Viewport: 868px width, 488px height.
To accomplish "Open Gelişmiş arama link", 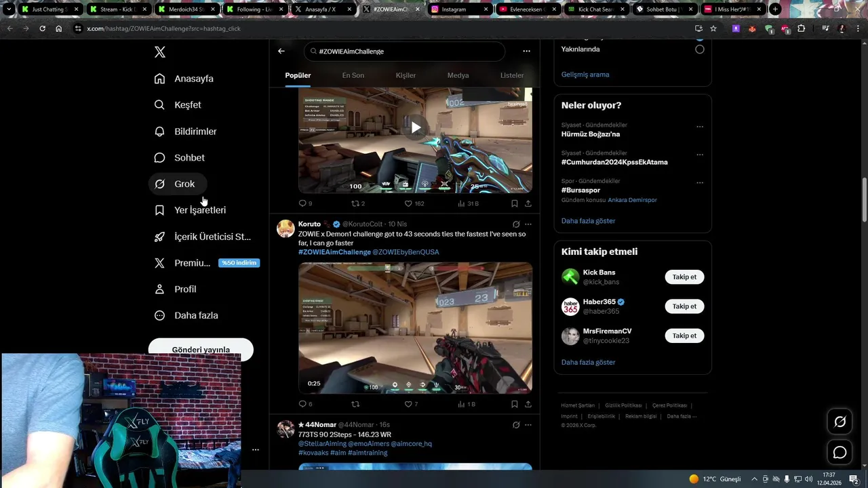I will (x=585, y=75).
